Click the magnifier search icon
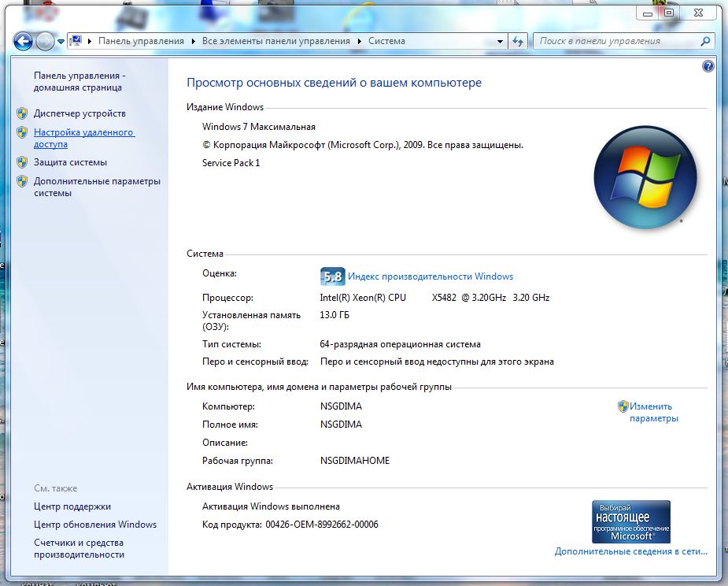The height and width of the screenshot is (586, 728). (705, 41)
